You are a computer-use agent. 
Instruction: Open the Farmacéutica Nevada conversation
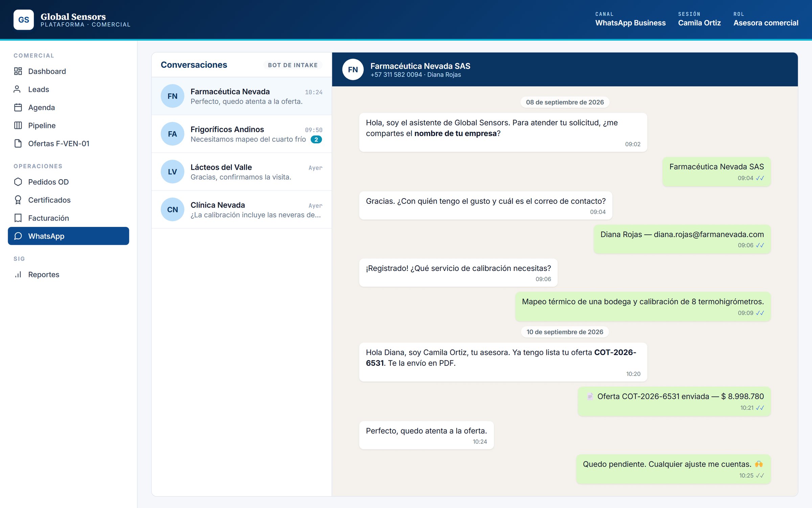242,96
